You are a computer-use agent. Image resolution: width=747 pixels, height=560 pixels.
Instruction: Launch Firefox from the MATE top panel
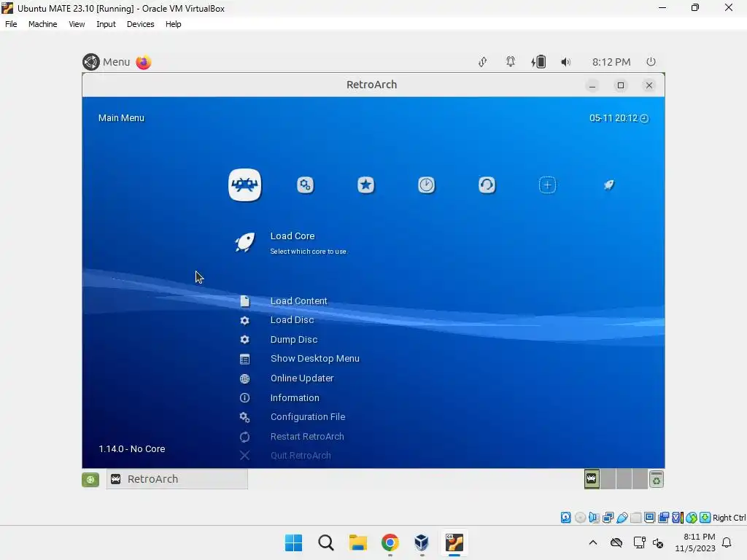[144, 62]
